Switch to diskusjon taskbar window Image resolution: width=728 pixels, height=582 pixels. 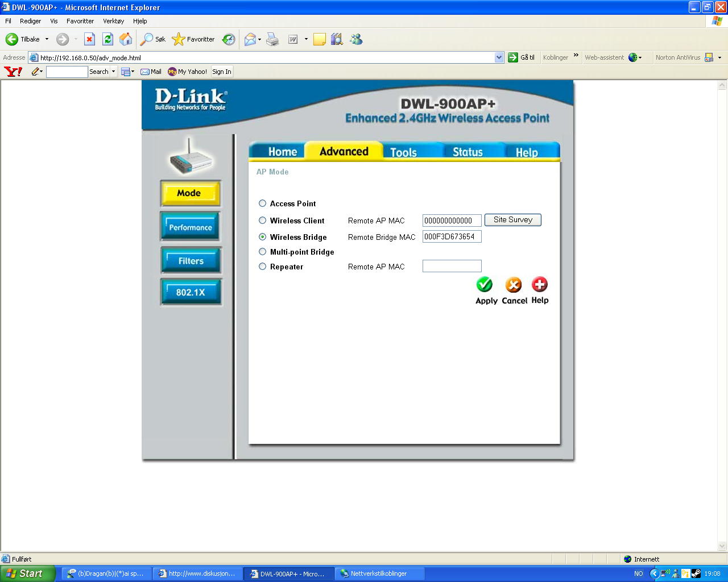[197, 573]
